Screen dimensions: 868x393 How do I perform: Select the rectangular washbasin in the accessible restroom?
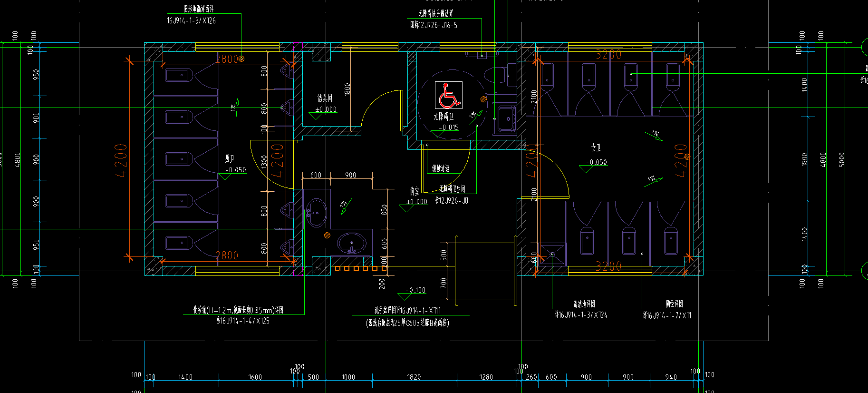[506, 118]
